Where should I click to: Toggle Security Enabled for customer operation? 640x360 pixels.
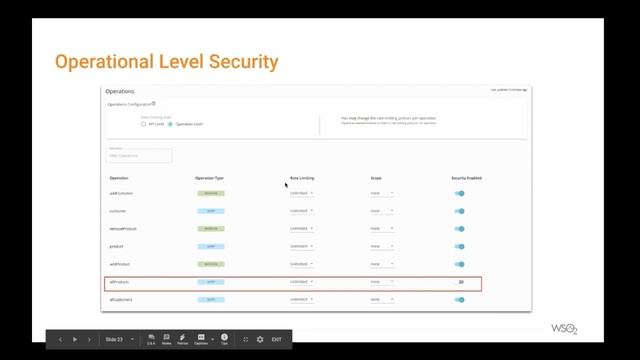[460, 211]
